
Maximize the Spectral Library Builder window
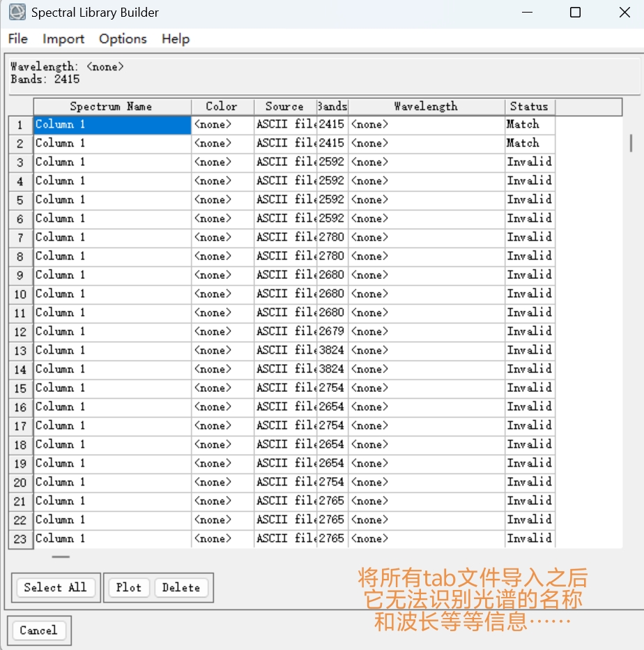click(x=575, y=13)
